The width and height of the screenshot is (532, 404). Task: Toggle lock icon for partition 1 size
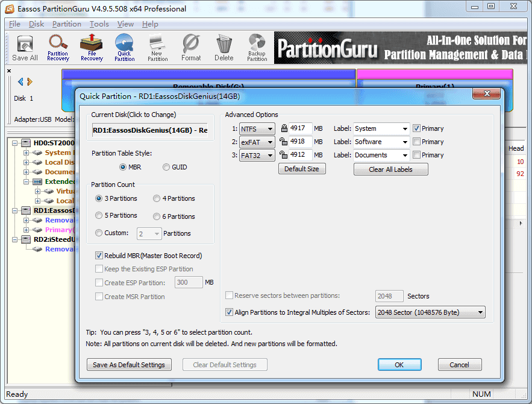pos(284,128)
